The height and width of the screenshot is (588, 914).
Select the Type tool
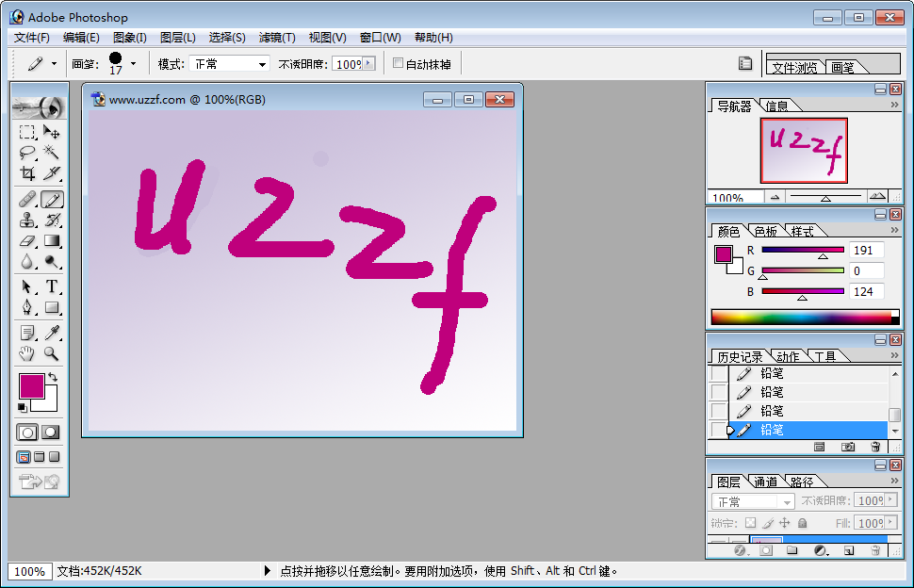click(52, 286)
